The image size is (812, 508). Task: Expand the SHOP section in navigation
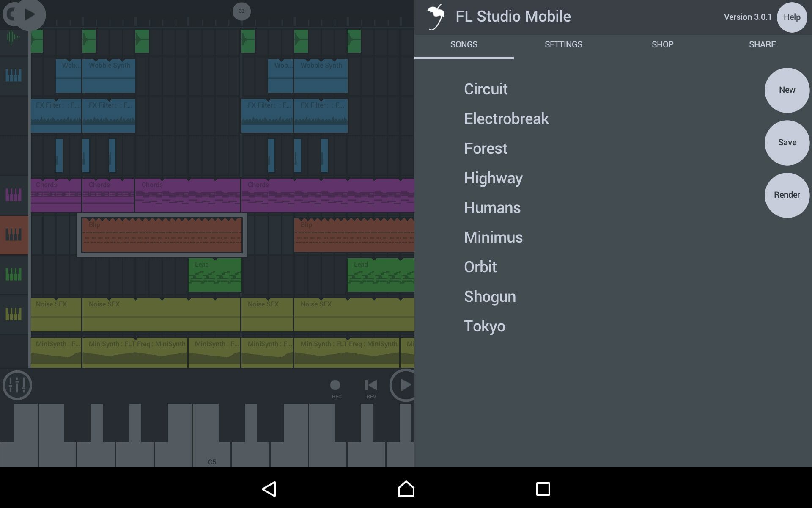click(x=662, y=44)
